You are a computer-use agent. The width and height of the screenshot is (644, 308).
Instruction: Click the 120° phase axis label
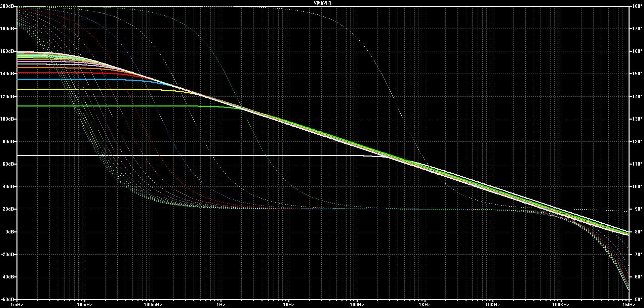click(x=637, y=141)
